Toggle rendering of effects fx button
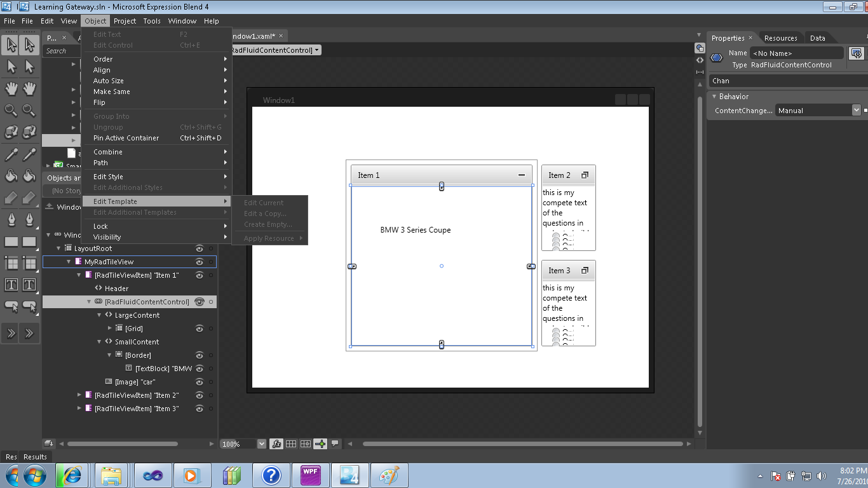 click(x=276, y=444)
